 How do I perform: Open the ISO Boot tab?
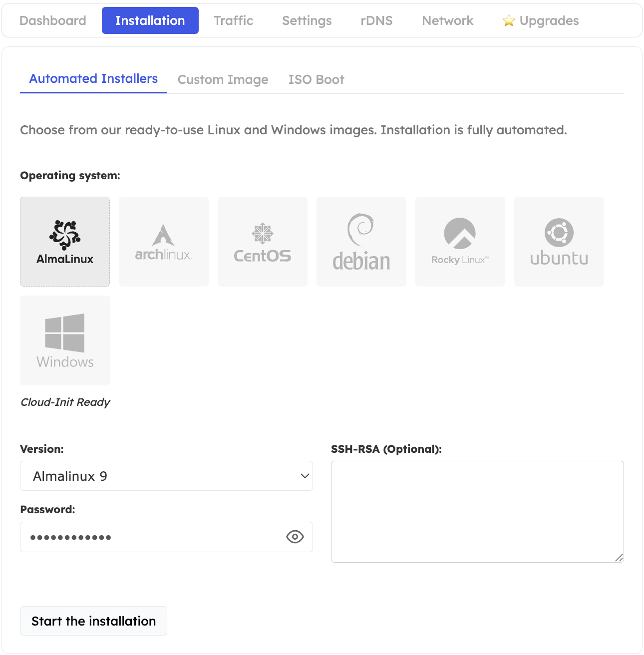(316, 79)
